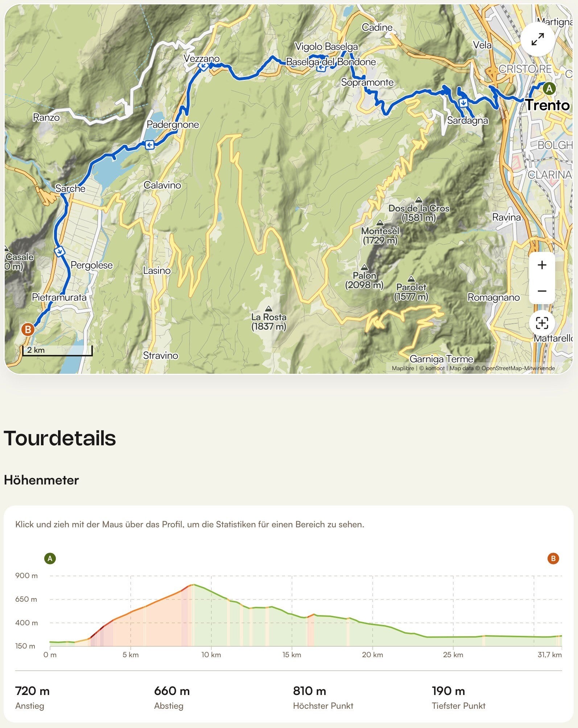Recenter map on the tour

[x=542, y=323]
